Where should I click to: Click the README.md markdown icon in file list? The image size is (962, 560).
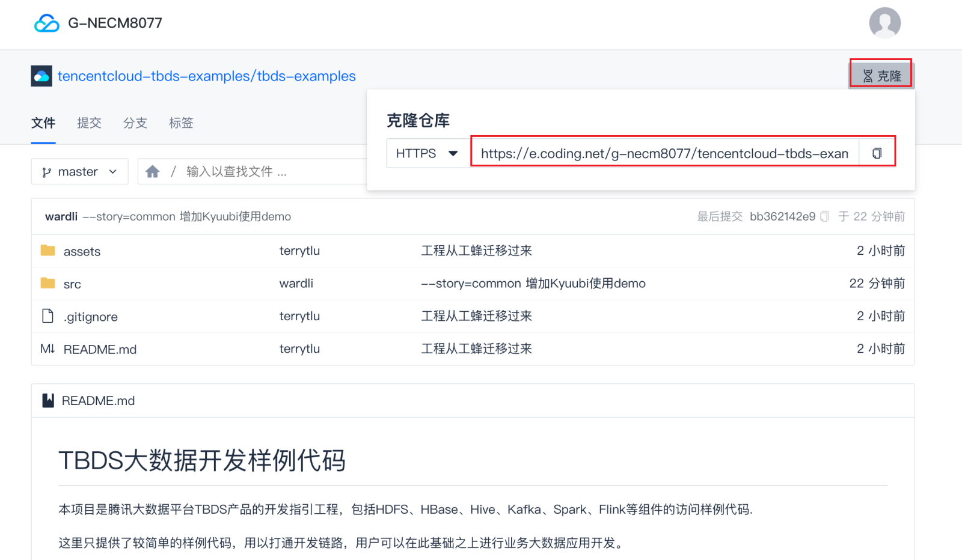(x=47, y=349)
